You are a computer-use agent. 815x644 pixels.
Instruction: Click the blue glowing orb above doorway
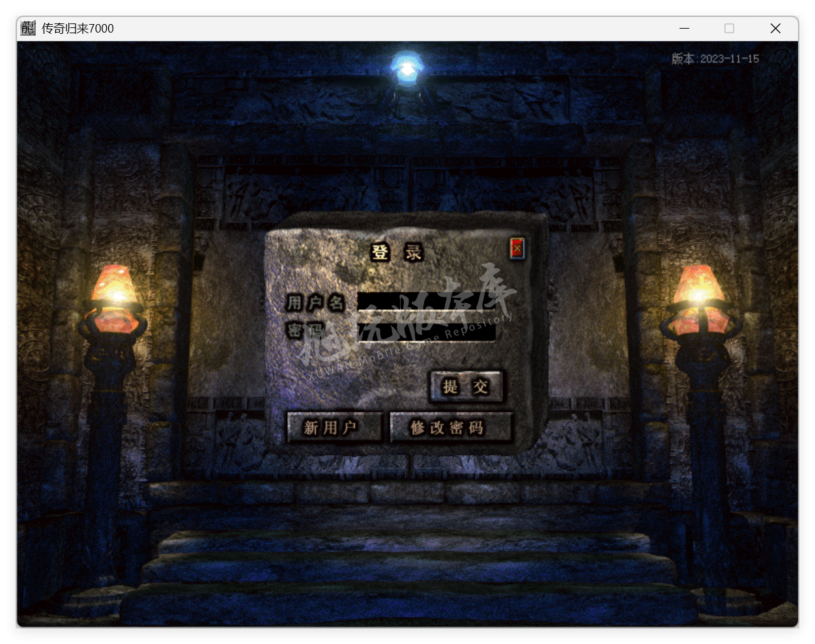(407, 68)
